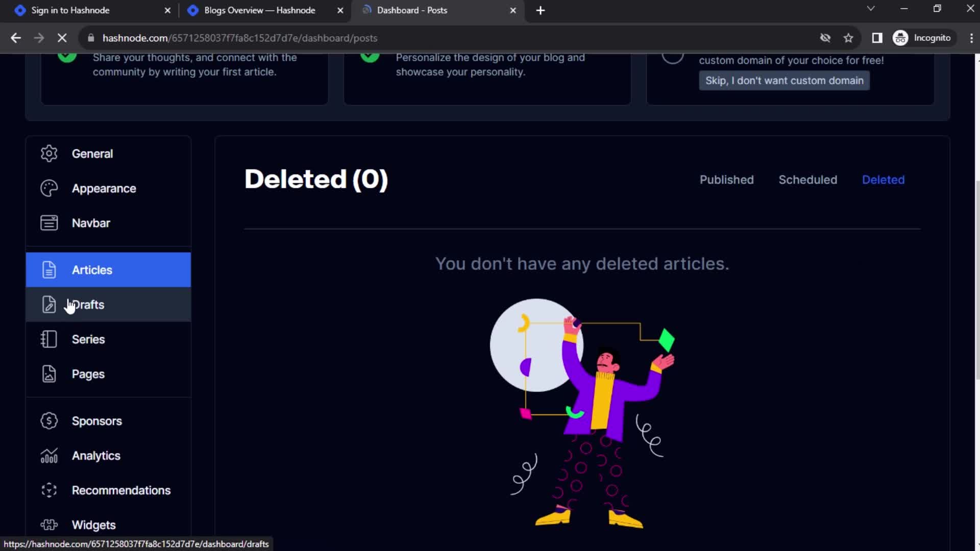Open the Analytics sidebar icon

point(49,456)
